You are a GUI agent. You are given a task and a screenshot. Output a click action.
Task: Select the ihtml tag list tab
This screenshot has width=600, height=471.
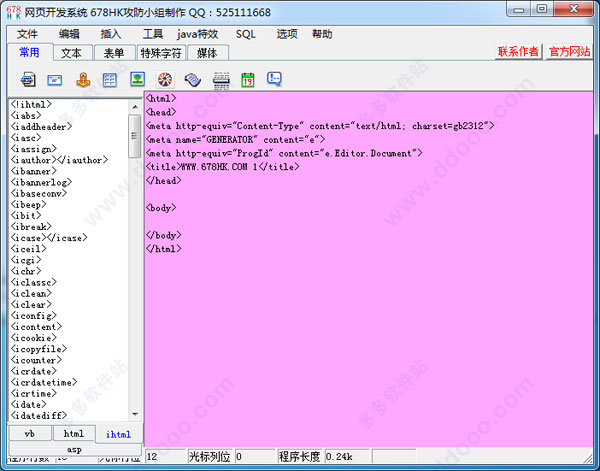[x=119, y=434]
